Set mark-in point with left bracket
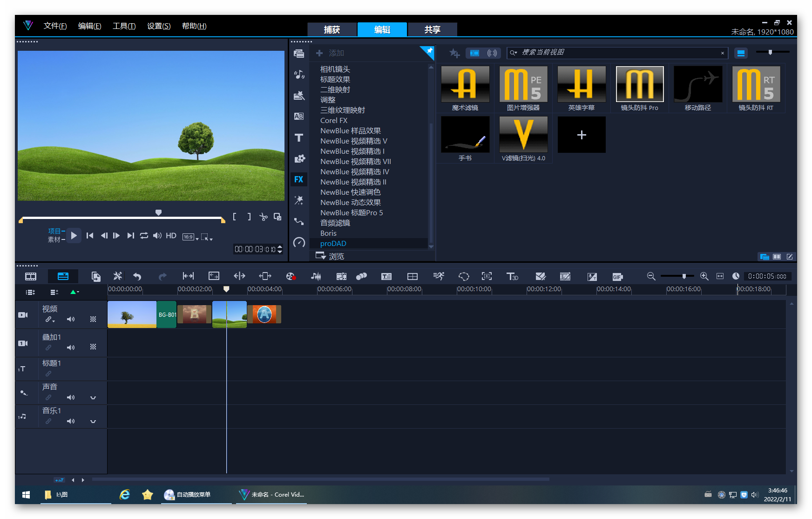Image resolution: width=812 pixels, height=519 pixels. (235, 217)
